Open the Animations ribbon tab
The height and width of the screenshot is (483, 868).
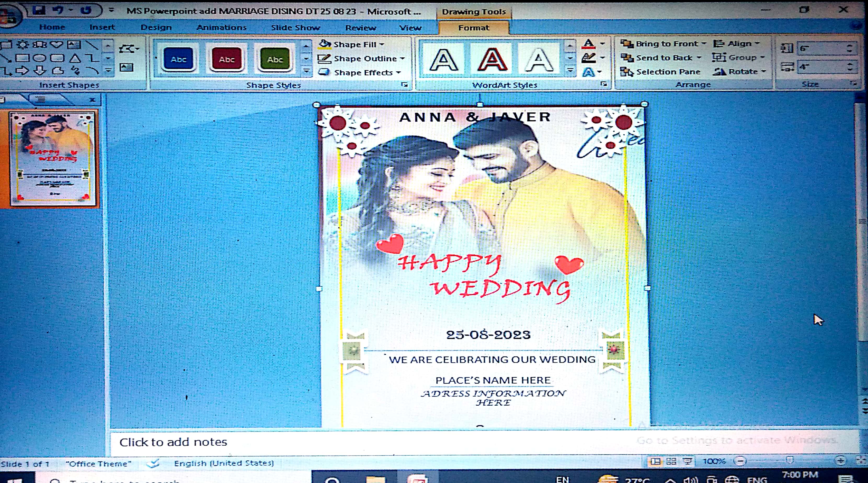[x=221, y=28]
